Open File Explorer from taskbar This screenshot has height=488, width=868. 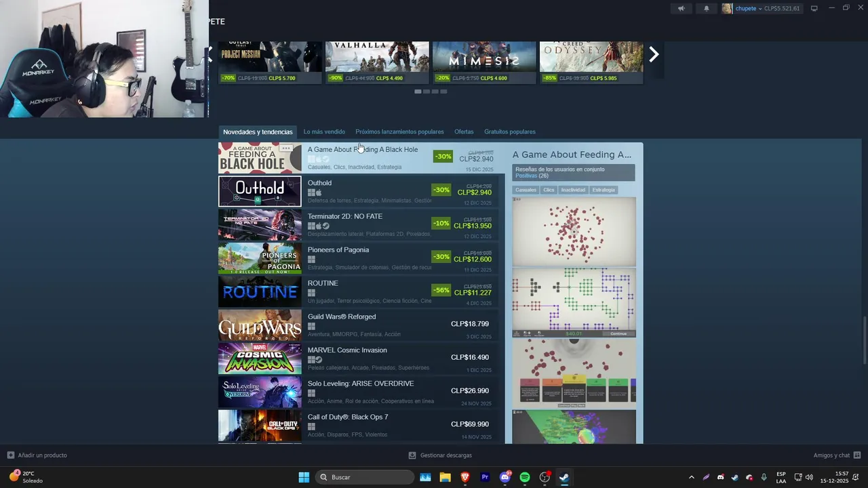[445, 477]
